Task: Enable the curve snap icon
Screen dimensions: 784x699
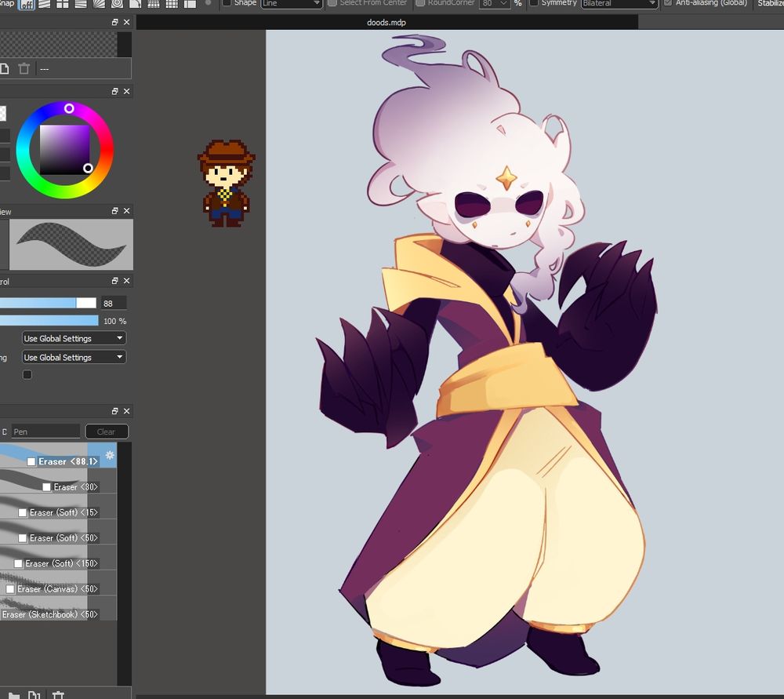Action: (x=135, y=4)
